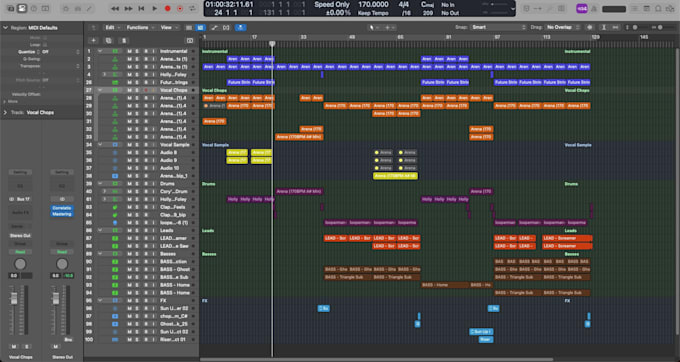Click the Waveform vertical zoom button

[589, 27]
